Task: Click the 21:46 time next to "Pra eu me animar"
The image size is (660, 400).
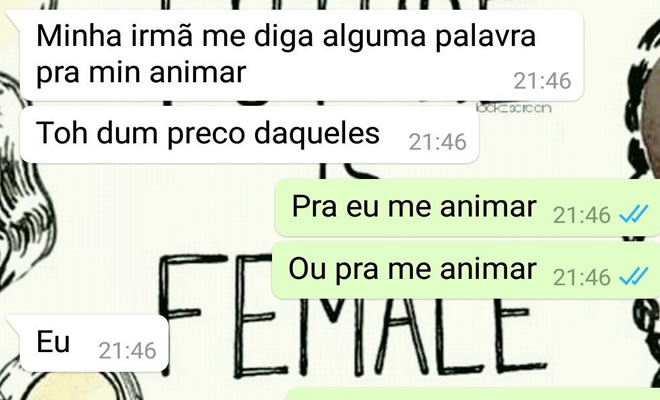Action: [x=582, y=215]
